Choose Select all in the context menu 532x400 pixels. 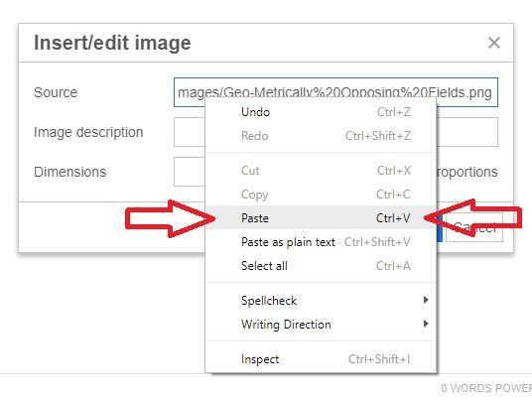click(x=321, y=266)
